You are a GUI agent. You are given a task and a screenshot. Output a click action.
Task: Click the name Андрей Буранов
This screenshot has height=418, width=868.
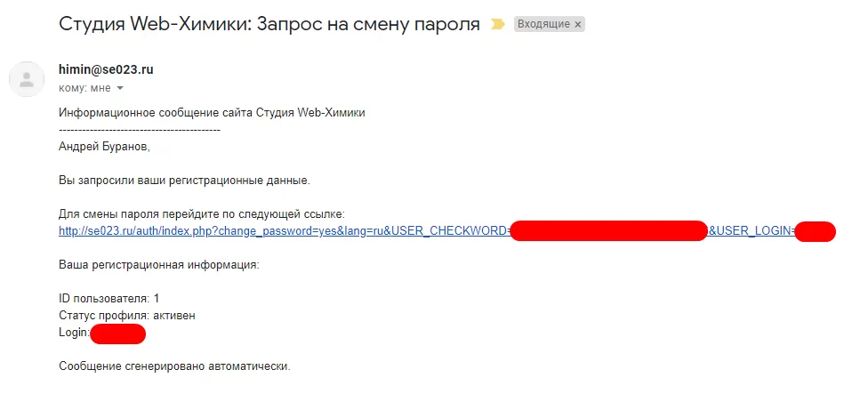click(x=104, y=146)
